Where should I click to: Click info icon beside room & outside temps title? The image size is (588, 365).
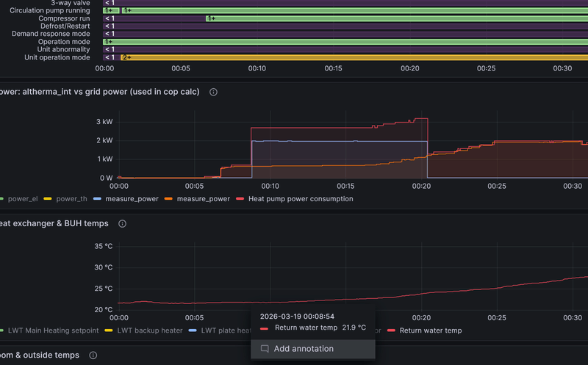click(x=93, y=355)
